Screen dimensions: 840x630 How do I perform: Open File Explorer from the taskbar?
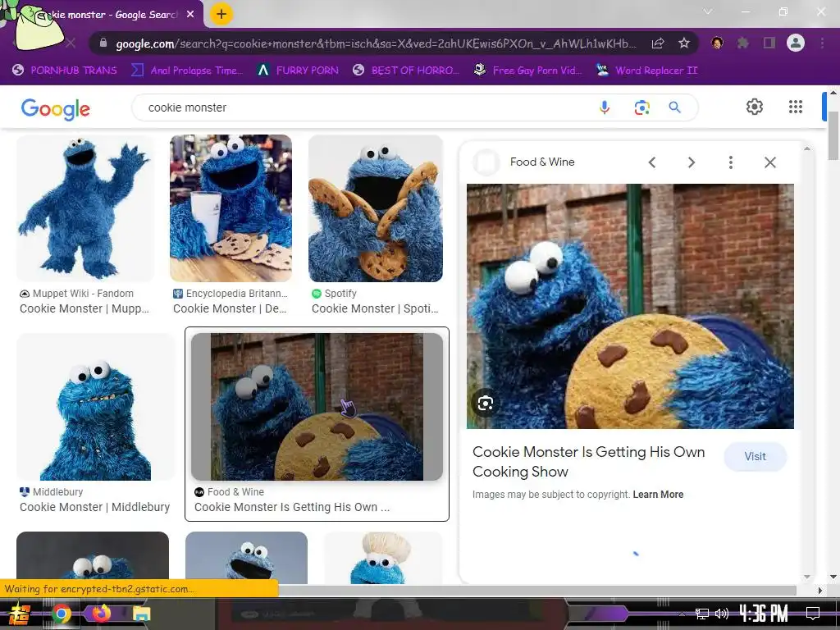[x=141, y=614]
